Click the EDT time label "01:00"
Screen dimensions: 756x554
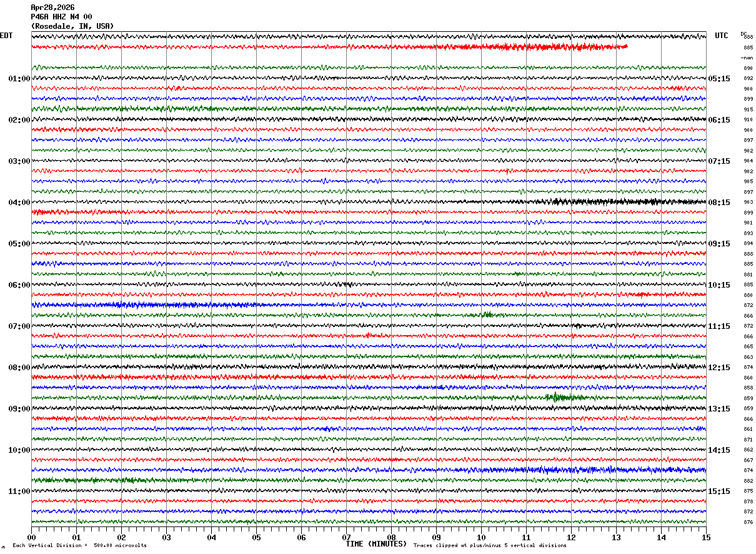point(19,79)
